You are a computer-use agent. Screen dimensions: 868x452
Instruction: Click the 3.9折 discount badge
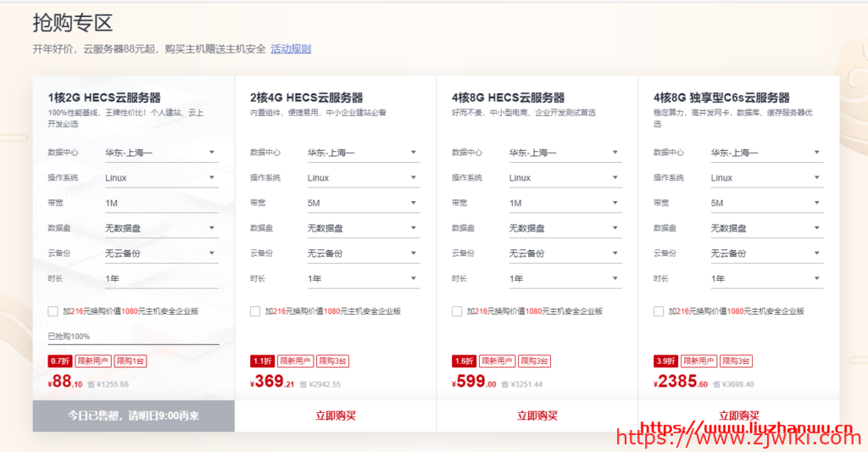click(665, 361)
